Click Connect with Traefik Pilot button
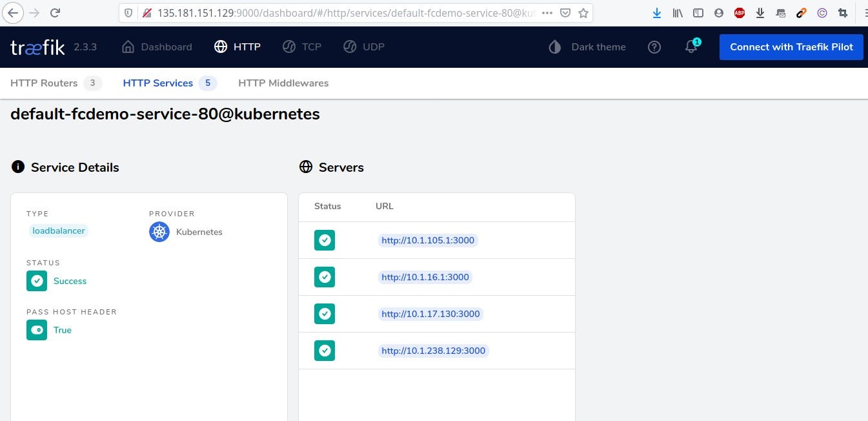This screenshot has width=868, height=421. [791, 47]
